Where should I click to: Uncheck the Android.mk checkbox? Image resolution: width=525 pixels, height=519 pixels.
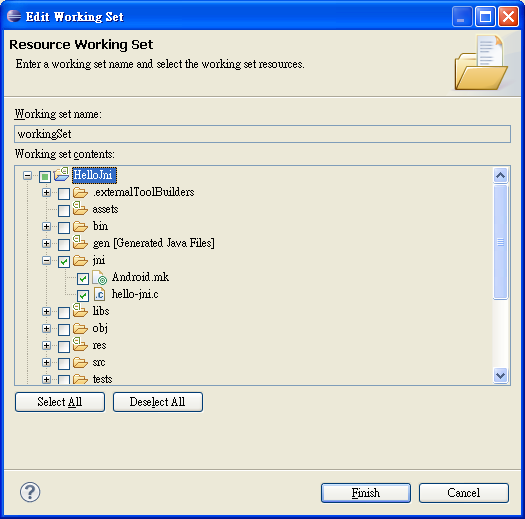point(83,279)
